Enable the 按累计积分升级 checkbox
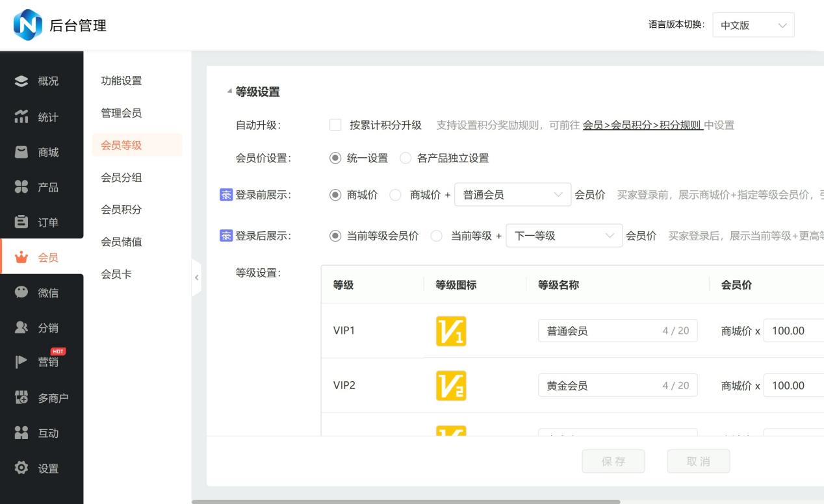This screenshot has height=504, width=824. pyautogui.click(x=335, y=125)
